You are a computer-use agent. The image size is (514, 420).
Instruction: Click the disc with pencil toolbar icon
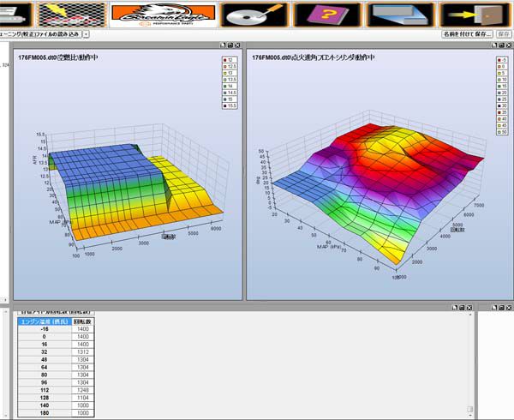(x=254, y=14)
